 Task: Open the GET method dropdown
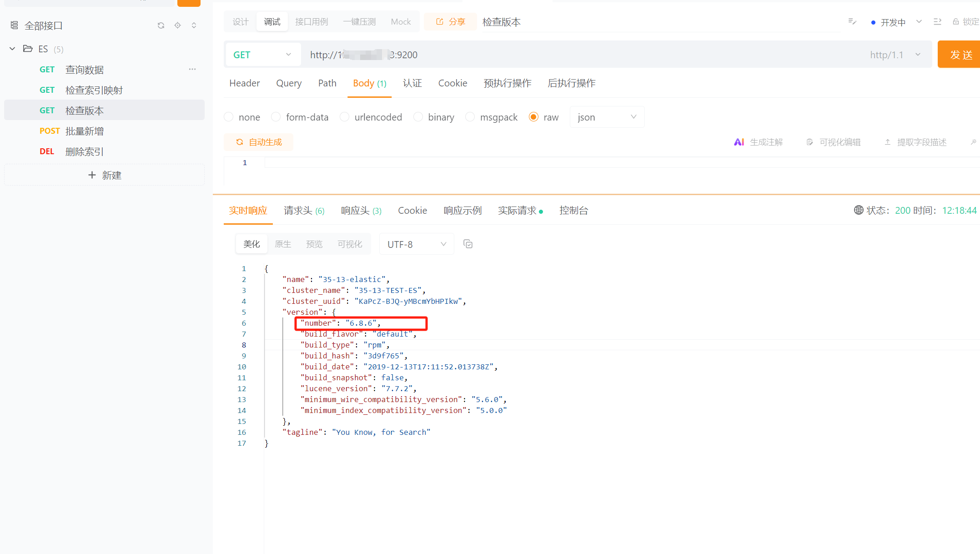click(x=288, y=54)
